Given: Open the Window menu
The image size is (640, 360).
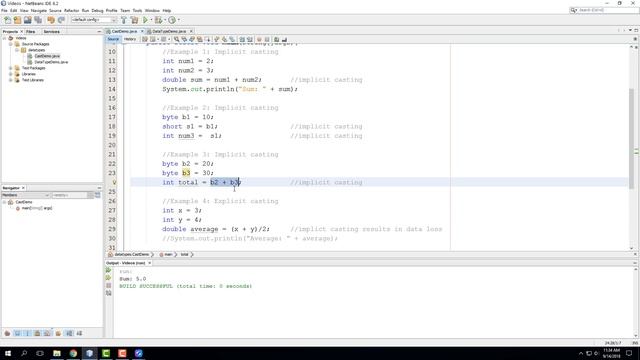Looking at the screenshot, I should 152,10.
